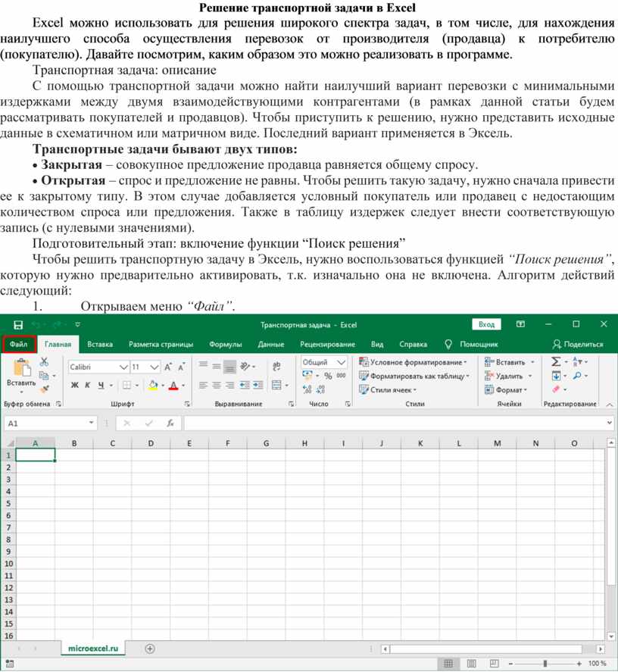This screenshot has height=672, width=618.
Task: Toggle italic К formatting
Action: click(x=87, y=385)
